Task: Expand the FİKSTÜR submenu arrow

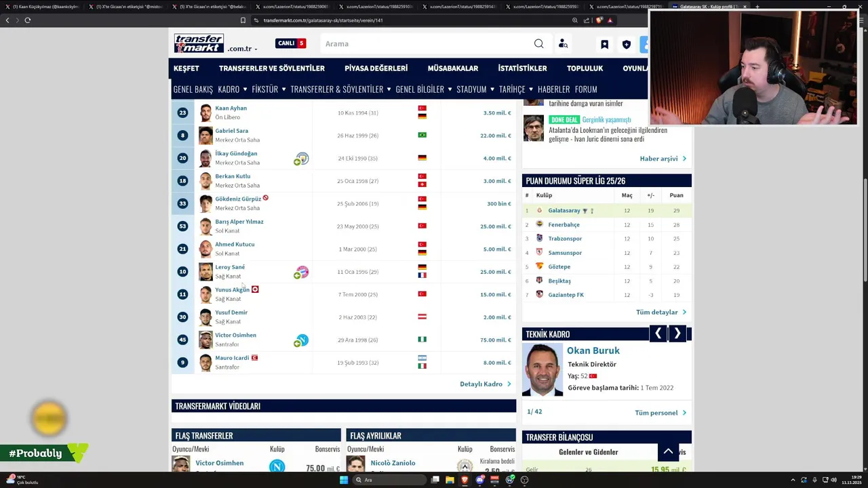Action: 283,89
